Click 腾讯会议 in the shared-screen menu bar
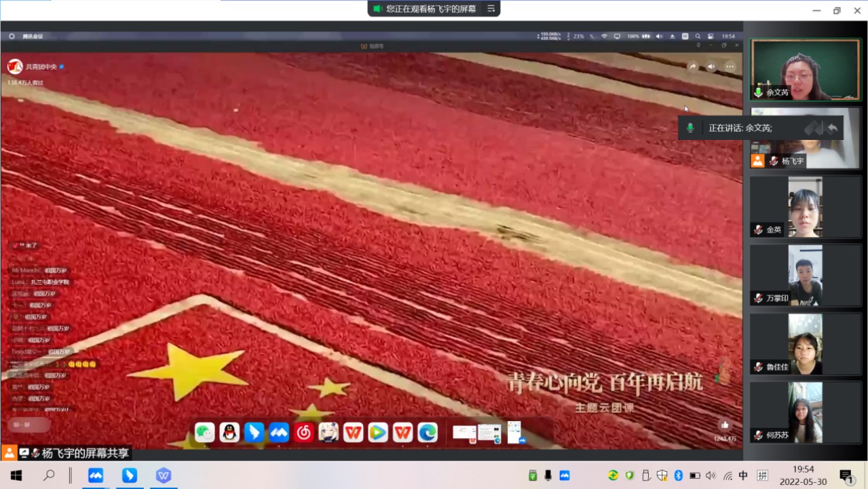This screenshot has width=868, height=489. 33,36
